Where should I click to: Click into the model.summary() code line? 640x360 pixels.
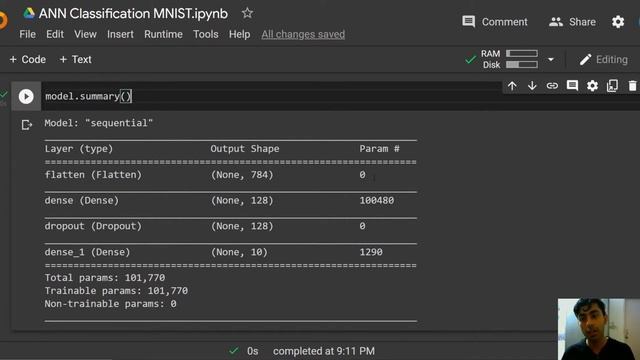(x=88, y=96)
